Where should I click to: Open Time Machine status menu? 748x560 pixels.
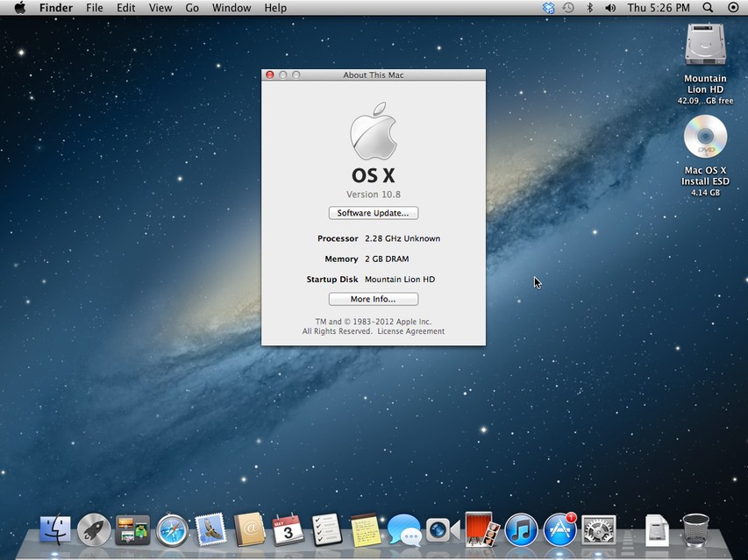[568, 8]
